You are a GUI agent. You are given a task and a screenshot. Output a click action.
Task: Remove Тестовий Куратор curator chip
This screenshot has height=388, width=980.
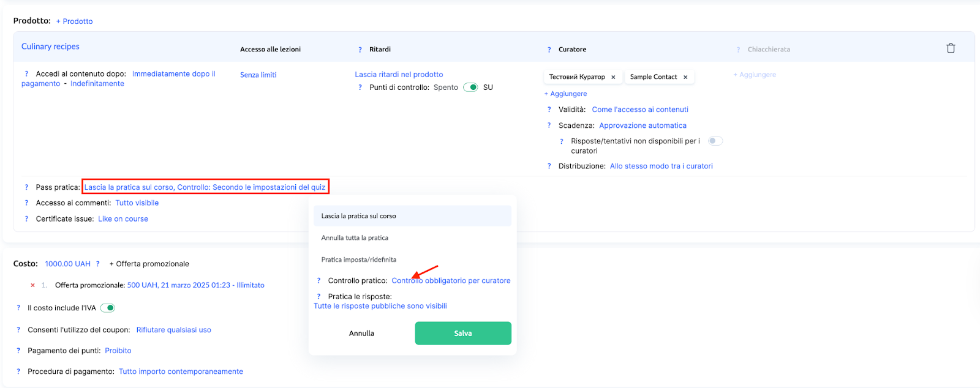(x=613, y=77)
